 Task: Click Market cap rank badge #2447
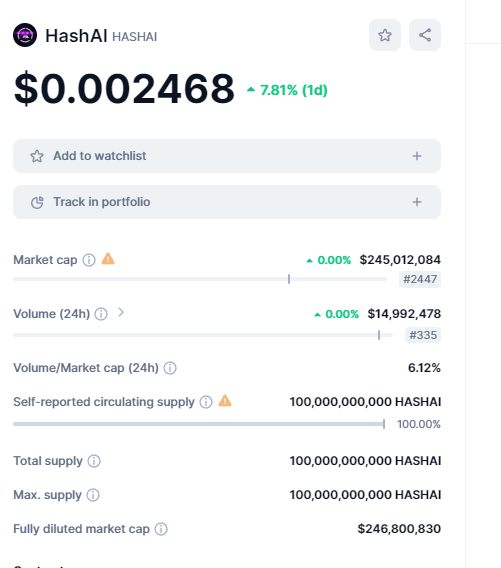420,279
